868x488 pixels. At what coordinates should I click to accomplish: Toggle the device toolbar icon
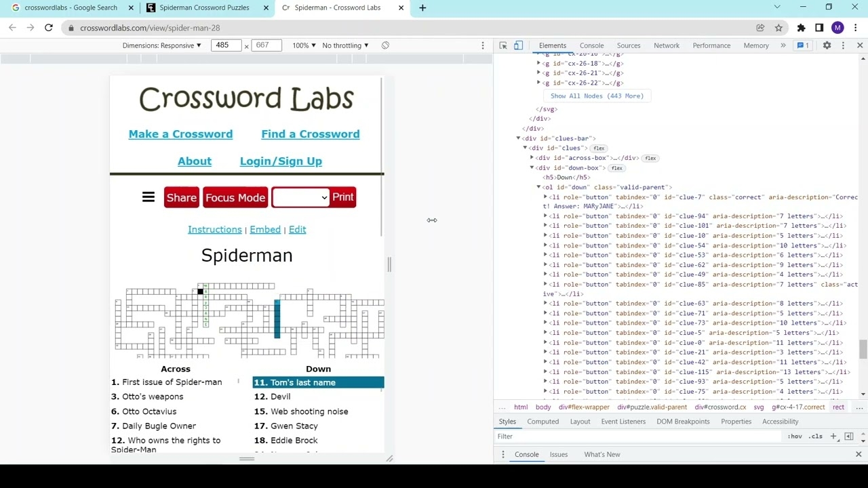[518, 45]
